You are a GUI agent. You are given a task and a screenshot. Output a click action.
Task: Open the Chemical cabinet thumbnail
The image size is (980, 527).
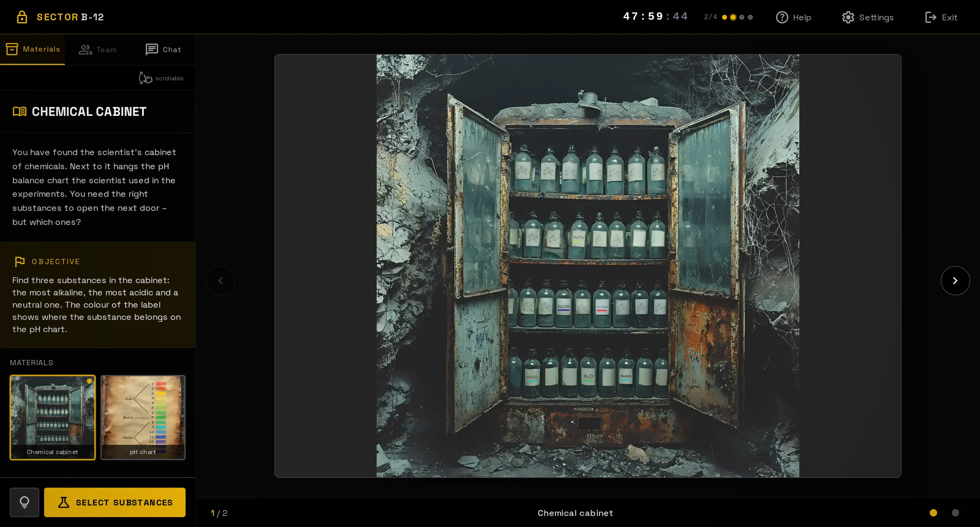point(52,417)
